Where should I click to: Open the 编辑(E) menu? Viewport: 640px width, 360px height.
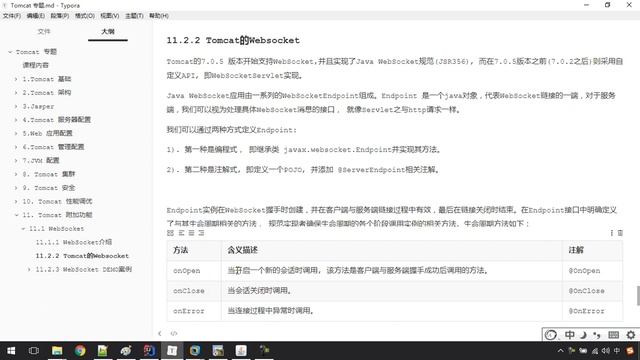[36, 16]
